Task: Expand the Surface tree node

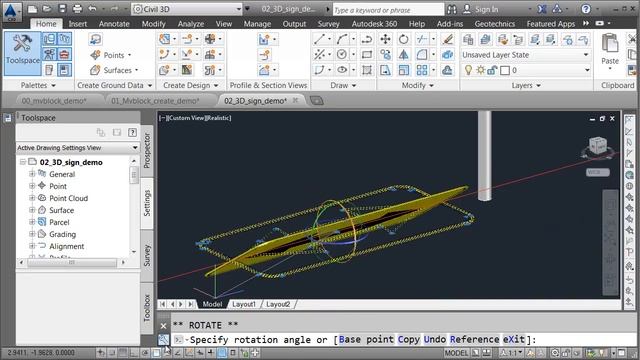Action: click(x=32, y=210)
